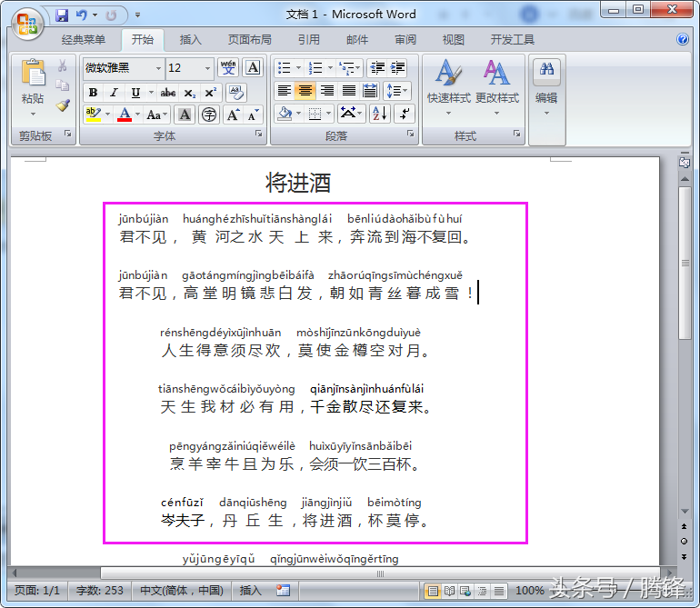700x608 pixels.
Task: Show or hide paragraph marks
Action: click(x=405, y=114)
